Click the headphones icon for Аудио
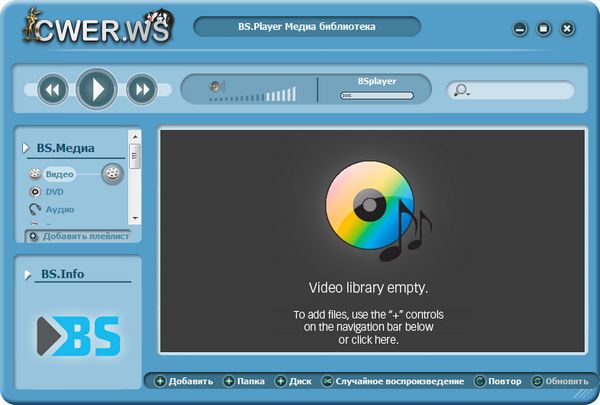 tap(35, 209)
